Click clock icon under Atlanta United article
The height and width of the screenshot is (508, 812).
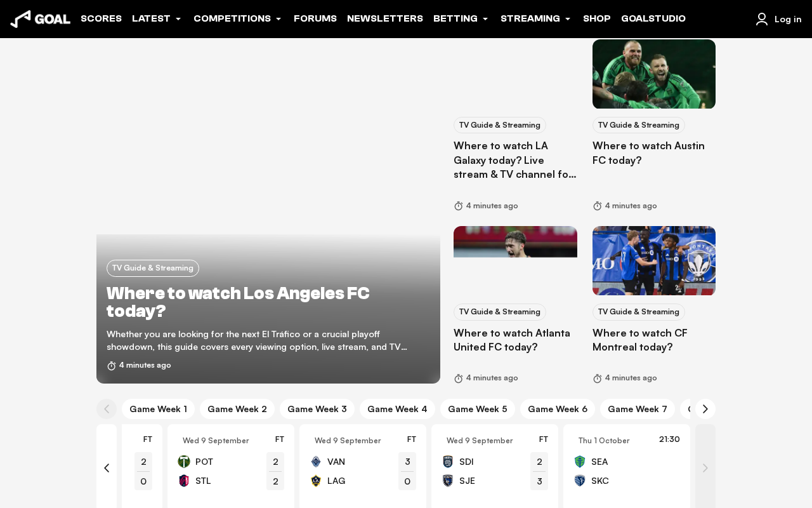tap(459, 378)
